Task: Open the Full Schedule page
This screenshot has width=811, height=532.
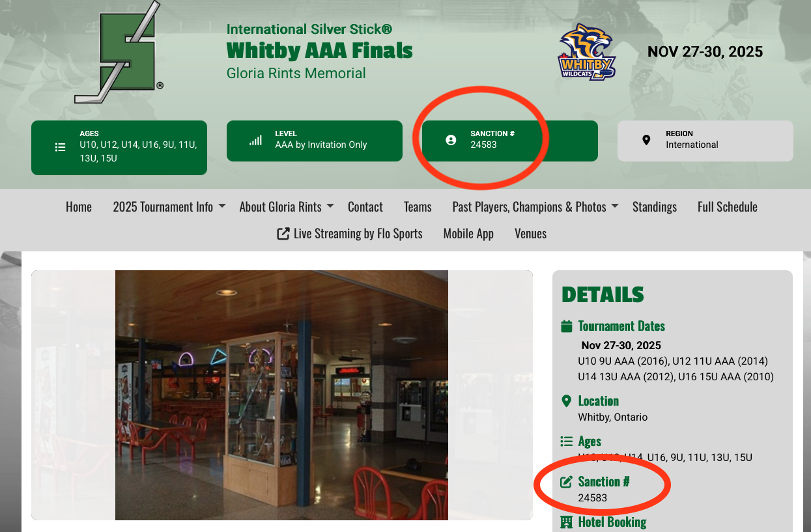Action: (728, 207)
